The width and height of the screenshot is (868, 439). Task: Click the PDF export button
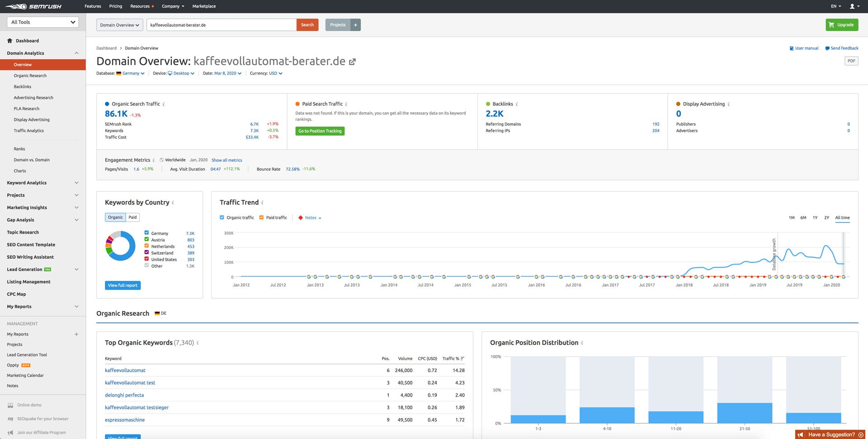tap(851, 61)
